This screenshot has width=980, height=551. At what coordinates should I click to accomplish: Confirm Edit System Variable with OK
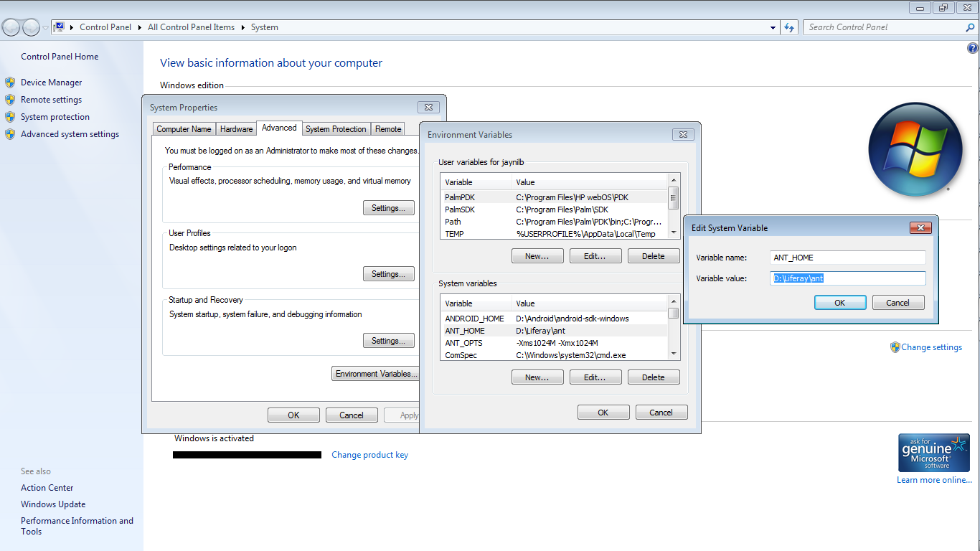point(840,303)
